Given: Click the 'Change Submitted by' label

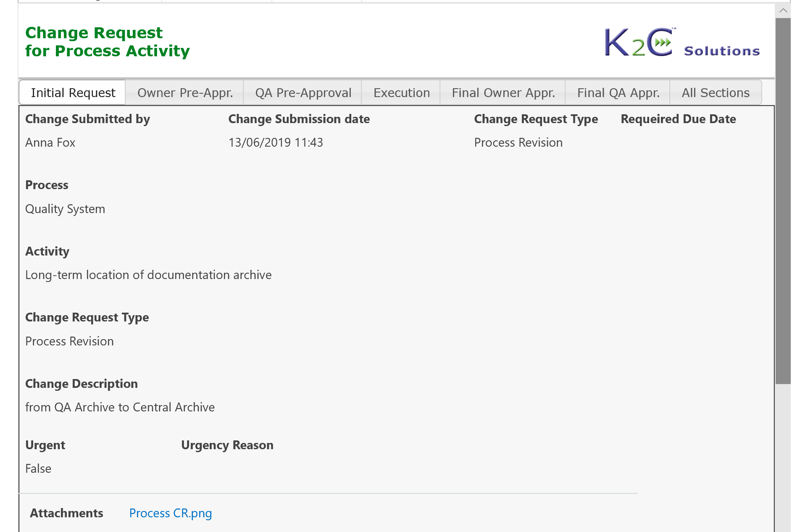Looking at the screenshot, I should pos(87,119).
